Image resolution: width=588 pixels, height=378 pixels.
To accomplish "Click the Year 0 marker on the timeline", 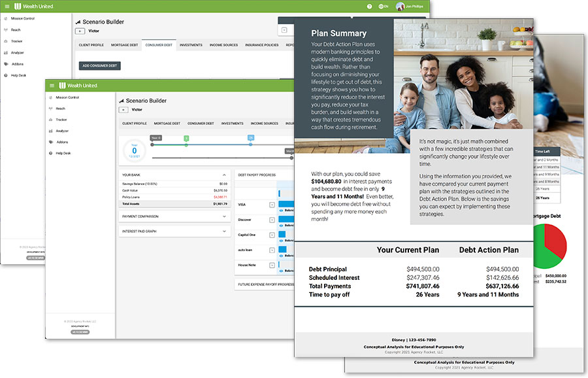I will click(155, 138).
